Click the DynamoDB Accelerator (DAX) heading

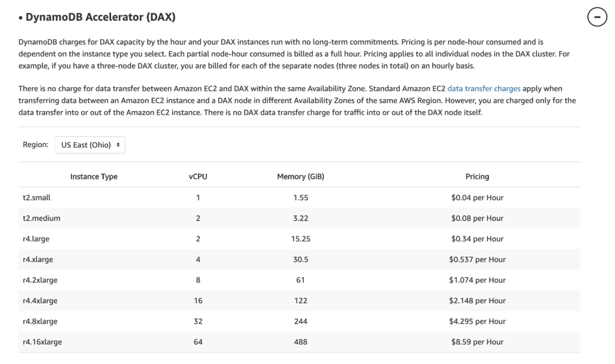point(100,17)
